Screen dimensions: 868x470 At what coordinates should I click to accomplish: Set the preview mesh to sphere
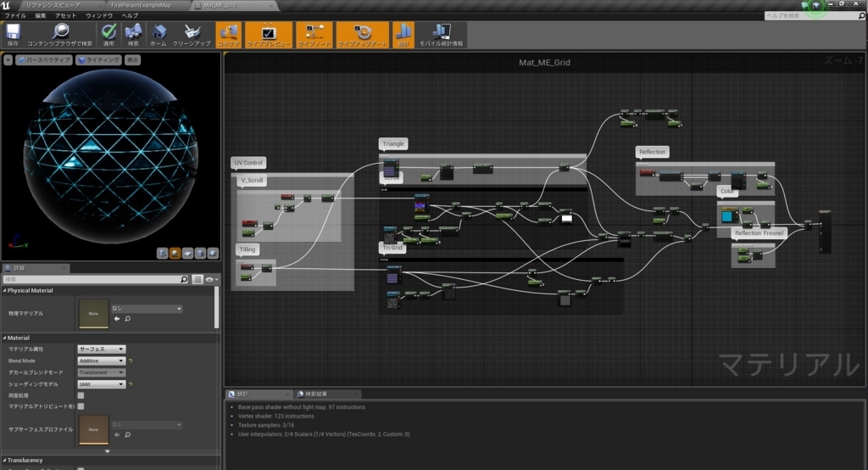click(175, 254)
